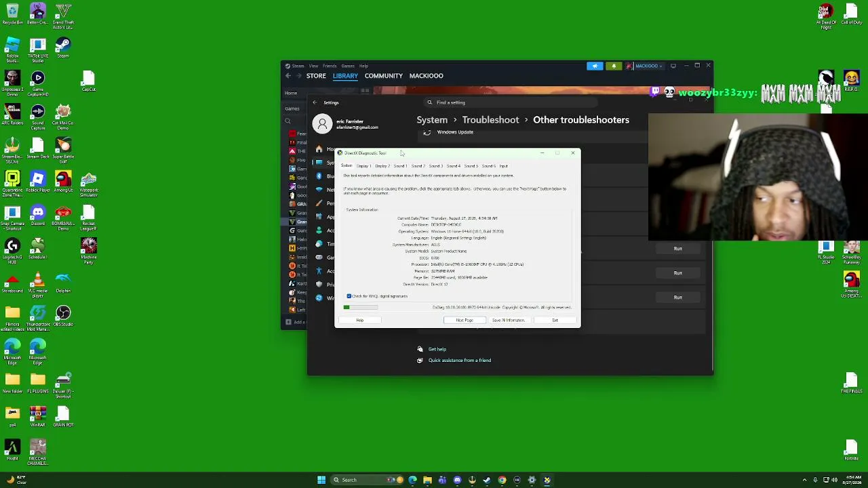The height and width of the screenshot is (488, 868).
Task: Open the Fortnite desktop shortcut
Action: point(851,451)
